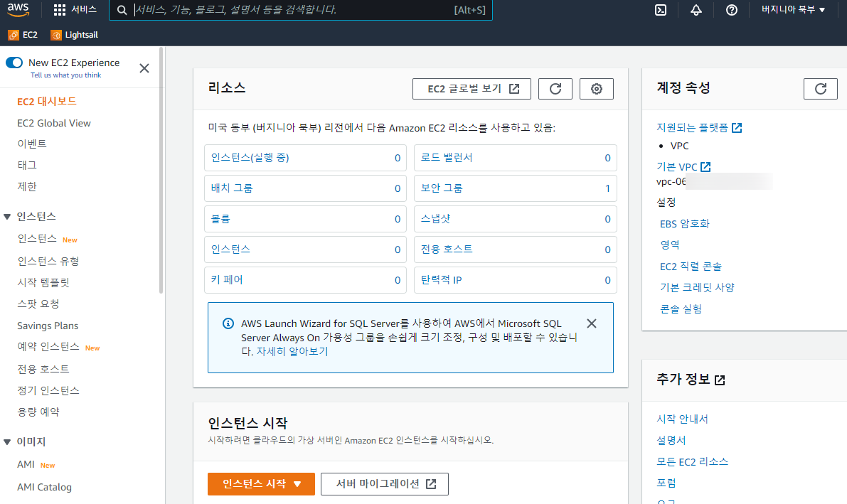This screenshot has height=504, width=847.
Task: Refresh the 리소스 panel
Action: [x=555, y=89]
